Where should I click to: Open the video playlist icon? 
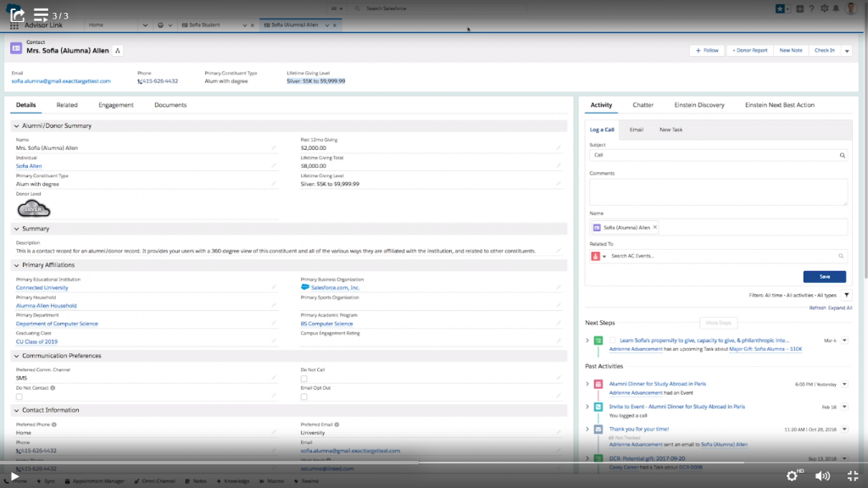click(x=41, y=15)
